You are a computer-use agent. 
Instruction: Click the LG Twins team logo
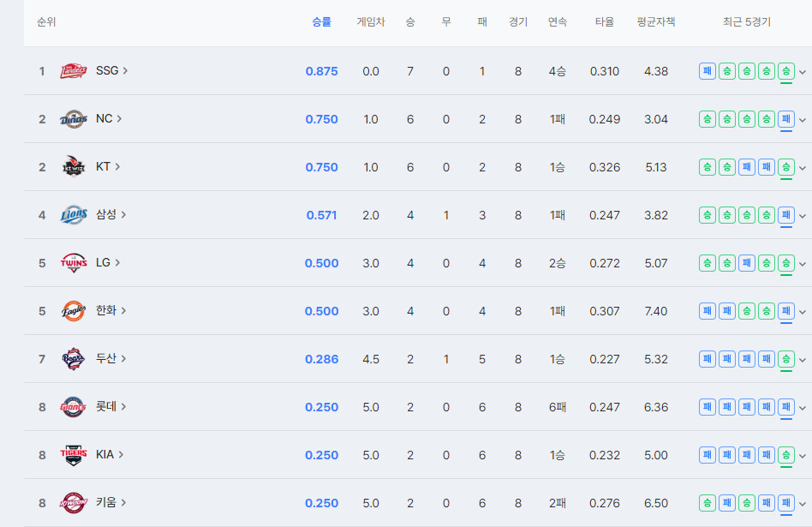(x=74, y=263)
